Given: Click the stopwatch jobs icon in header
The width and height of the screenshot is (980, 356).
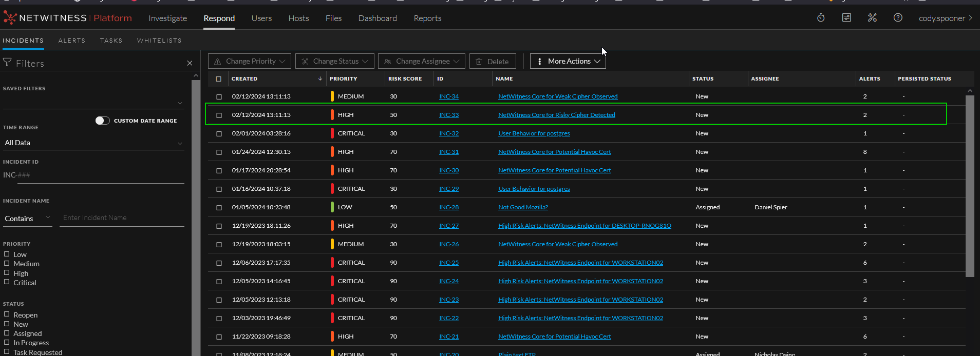Looking at the screenshot, I should pos(821,18).
